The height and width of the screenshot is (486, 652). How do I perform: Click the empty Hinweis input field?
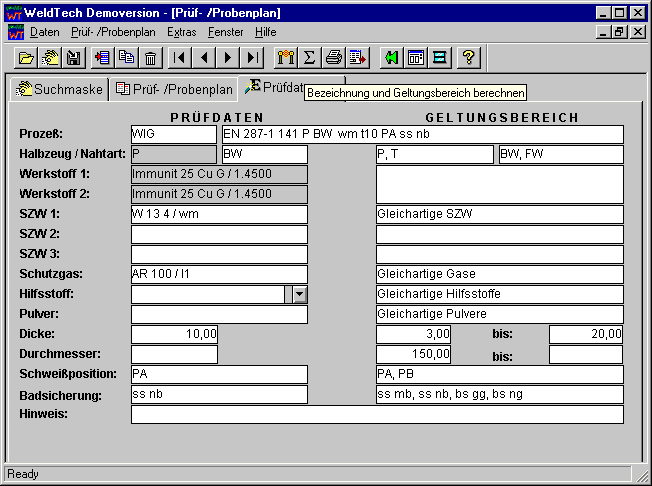tap(376, 414)
